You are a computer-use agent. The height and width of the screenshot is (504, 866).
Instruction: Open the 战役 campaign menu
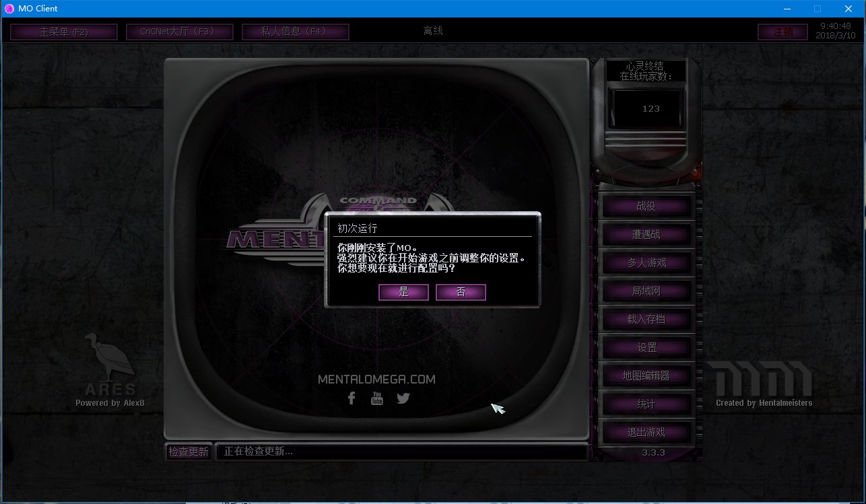point(646,206)
